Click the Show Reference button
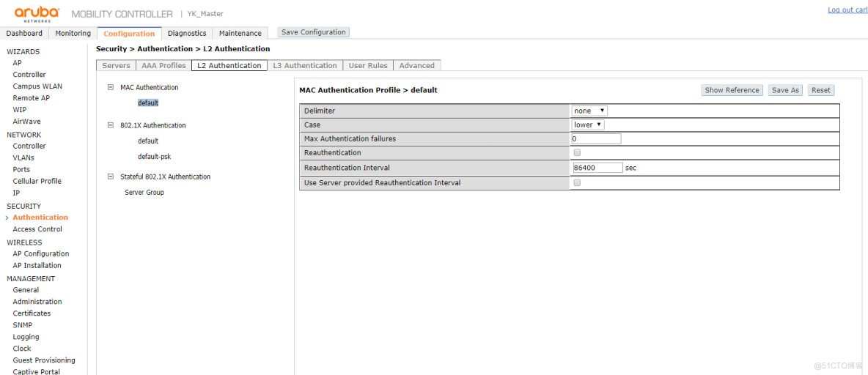Screen dimensions: 868x375 (732, 90)
